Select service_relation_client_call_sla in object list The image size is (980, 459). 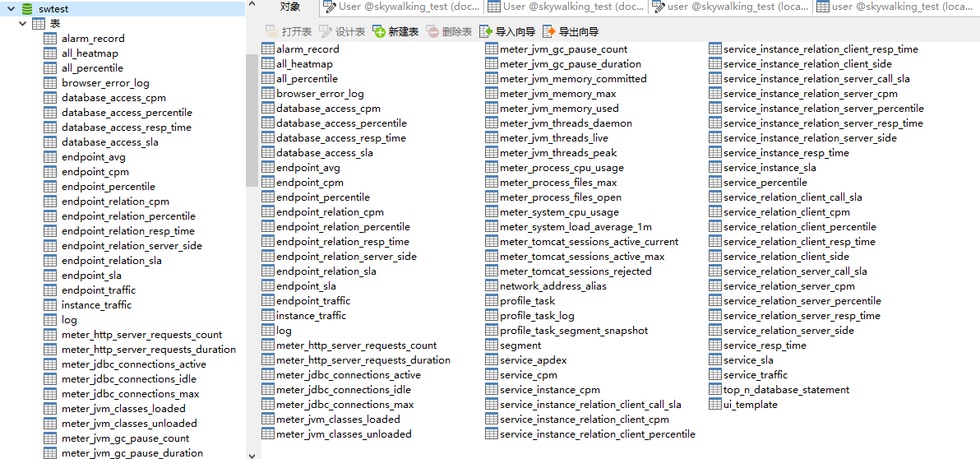coord(793,197)
